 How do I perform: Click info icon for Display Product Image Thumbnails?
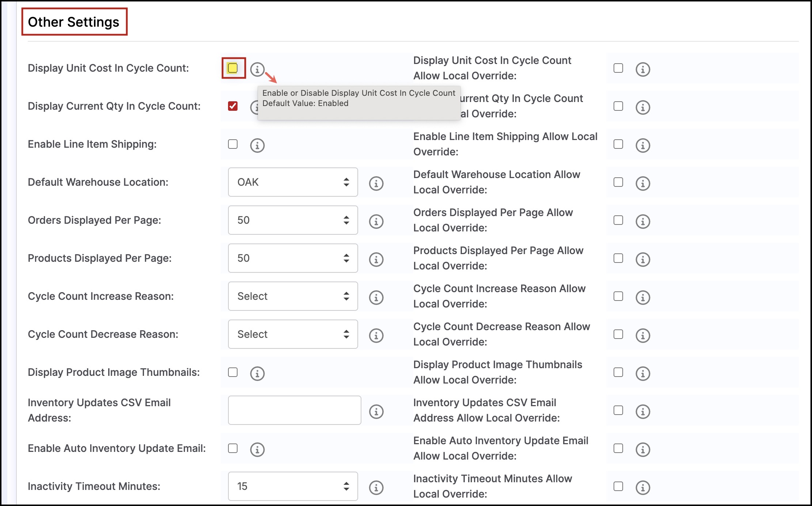point(257,373)
